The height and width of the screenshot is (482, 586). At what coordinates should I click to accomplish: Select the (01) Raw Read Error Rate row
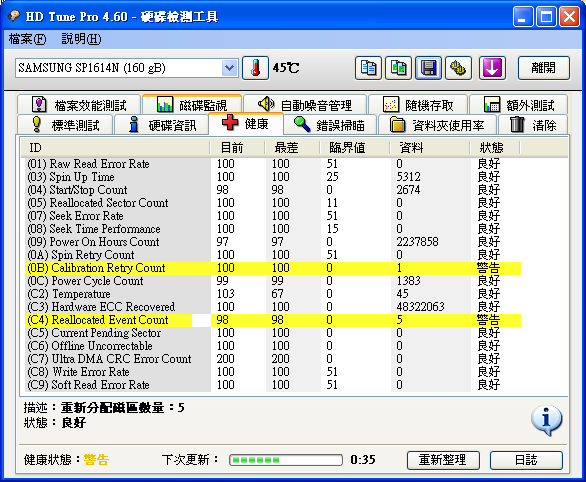click(273, 164)
